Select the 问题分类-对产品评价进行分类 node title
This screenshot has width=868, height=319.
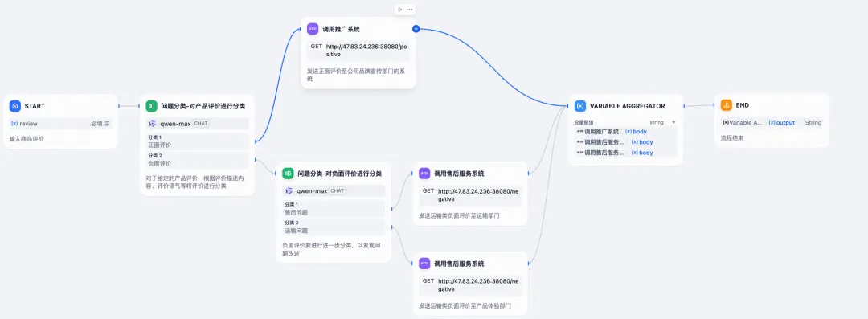203,106
